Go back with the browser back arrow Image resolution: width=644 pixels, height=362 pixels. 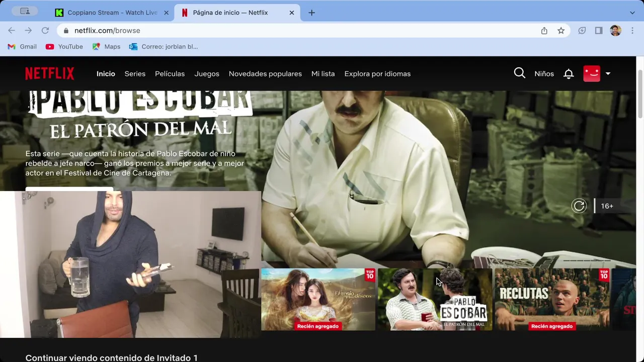pyautogui.click(x=12, y=31)
